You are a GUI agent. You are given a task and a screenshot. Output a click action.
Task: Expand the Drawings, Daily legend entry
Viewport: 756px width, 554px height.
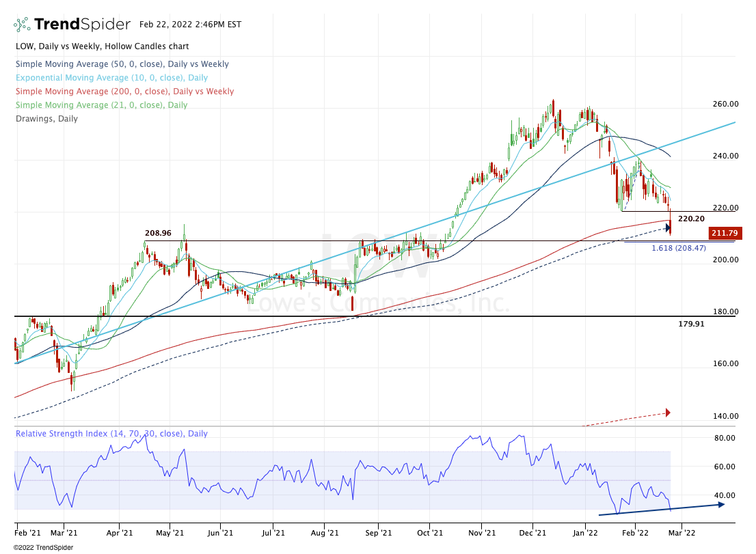[x=46, y=119]
